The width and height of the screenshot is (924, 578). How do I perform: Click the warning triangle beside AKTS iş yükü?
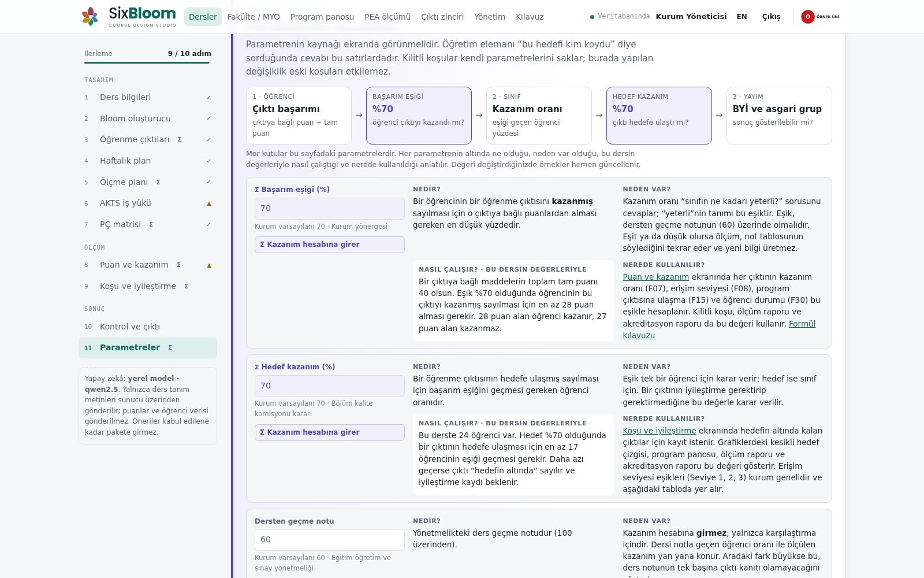point(209,203)
